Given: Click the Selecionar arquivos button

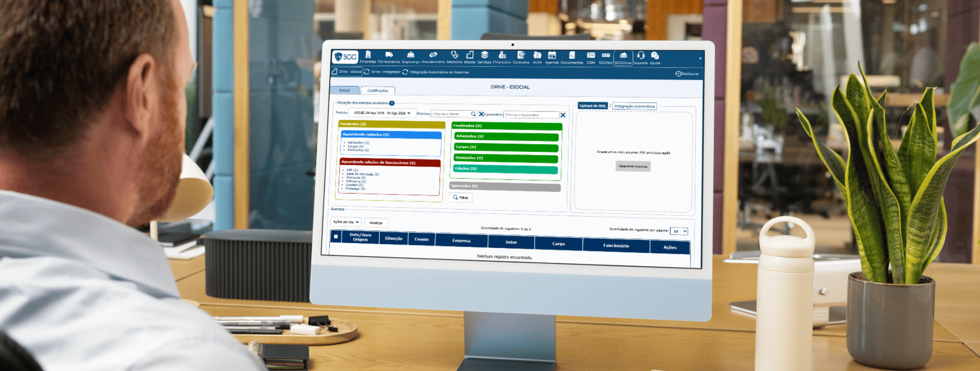Looking at the screenshot, I should pos(633,166).
